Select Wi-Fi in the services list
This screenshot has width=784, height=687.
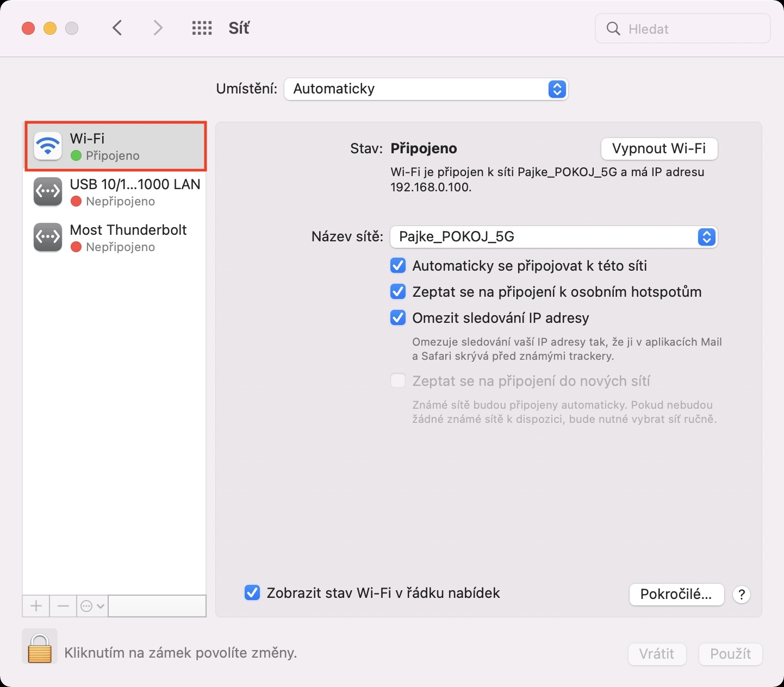click(115, 146)
